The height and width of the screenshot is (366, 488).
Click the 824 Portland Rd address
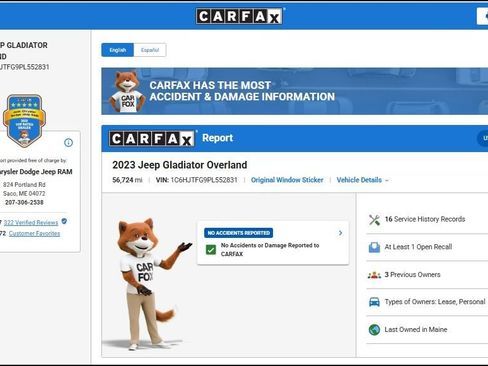24,185
